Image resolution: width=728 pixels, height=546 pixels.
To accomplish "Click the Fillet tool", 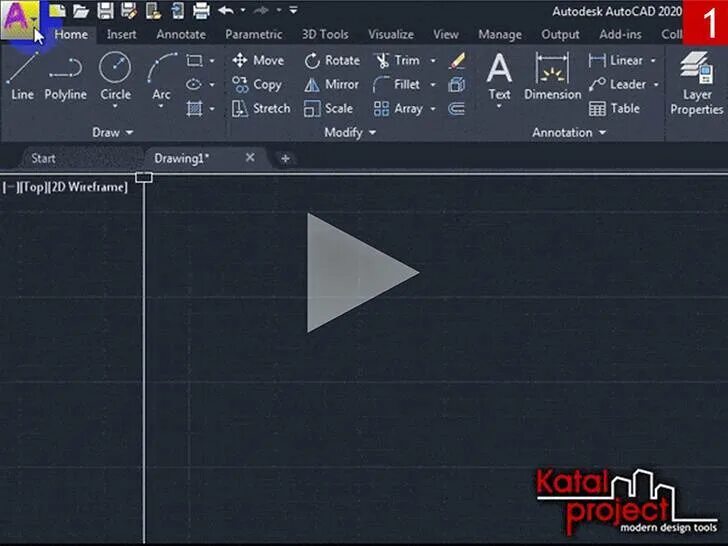I will point(396,84).
